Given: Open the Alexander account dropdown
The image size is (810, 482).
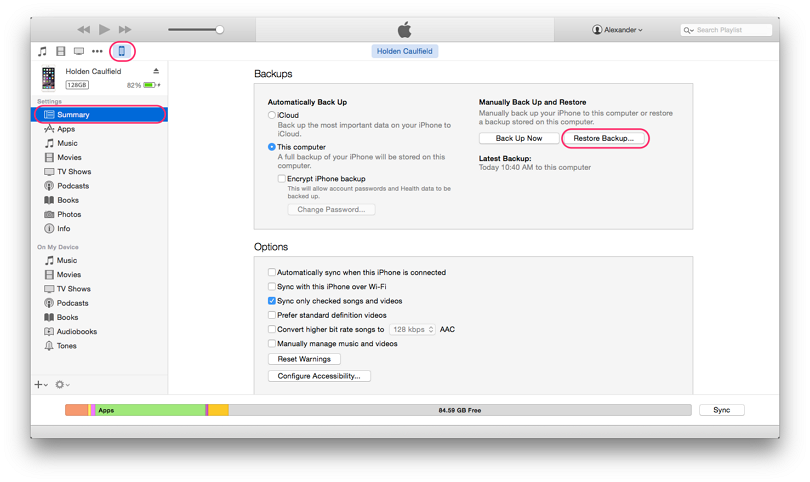Looking at the screenshot, I should click(x=617, y=30).
